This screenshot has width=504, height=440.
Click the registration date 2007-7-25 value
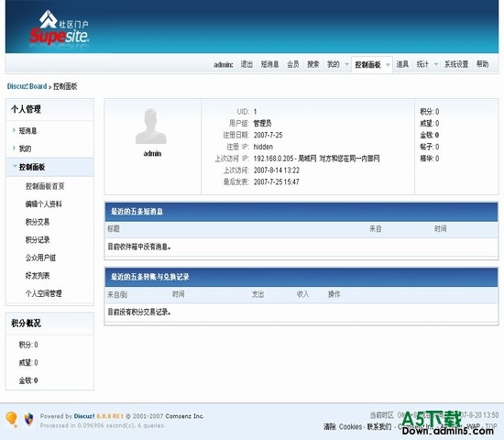coord(268,135)
